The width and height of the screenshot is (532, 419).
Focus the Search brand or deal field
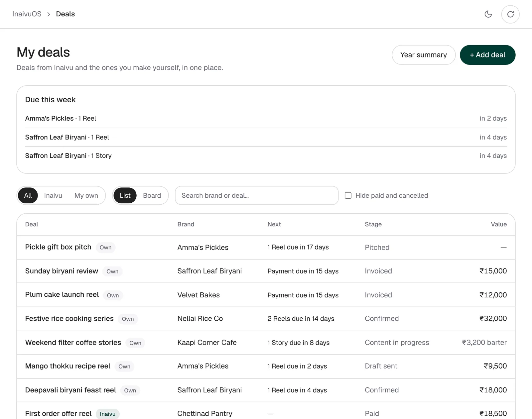click(x=257, y=195)
